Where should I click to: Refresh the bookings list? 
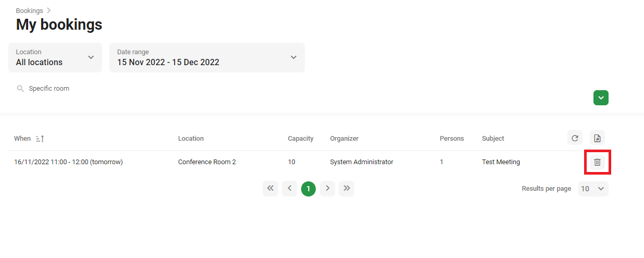click(575, 138)
